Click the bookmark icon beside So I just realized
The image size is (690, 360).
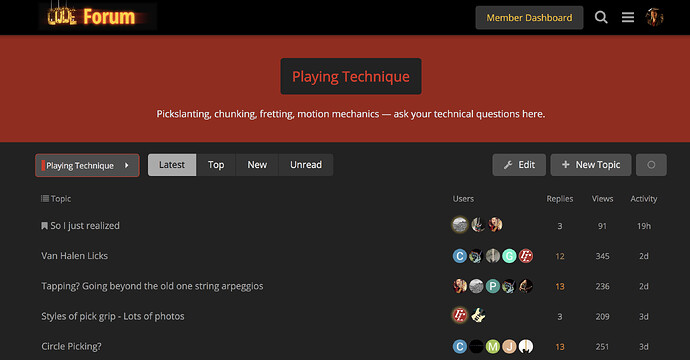point(44,226)
